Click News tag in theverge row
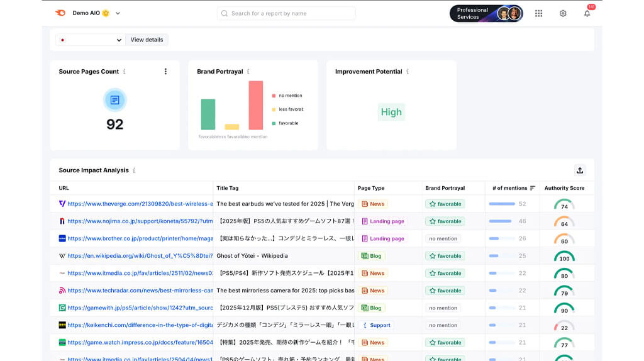 (373, 204)
